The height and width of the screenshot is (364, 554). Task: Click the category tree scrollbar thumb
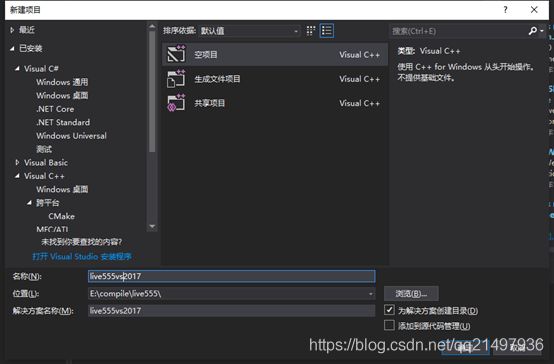coord(152,92)
